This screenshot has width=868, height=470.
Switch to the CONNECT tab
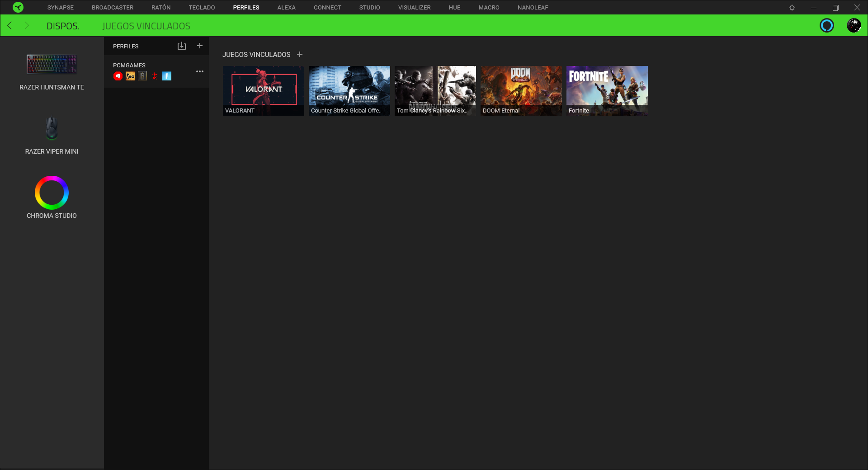click(327, 8)
